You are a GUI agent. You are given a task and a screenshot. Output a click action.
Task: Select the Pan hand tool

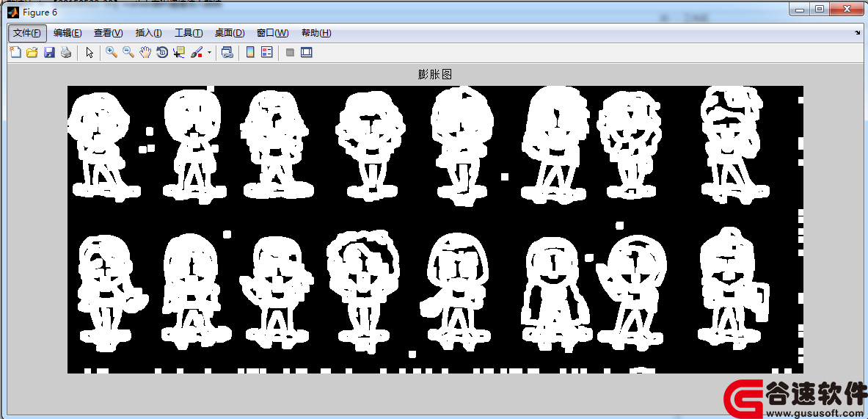(145, 53)
